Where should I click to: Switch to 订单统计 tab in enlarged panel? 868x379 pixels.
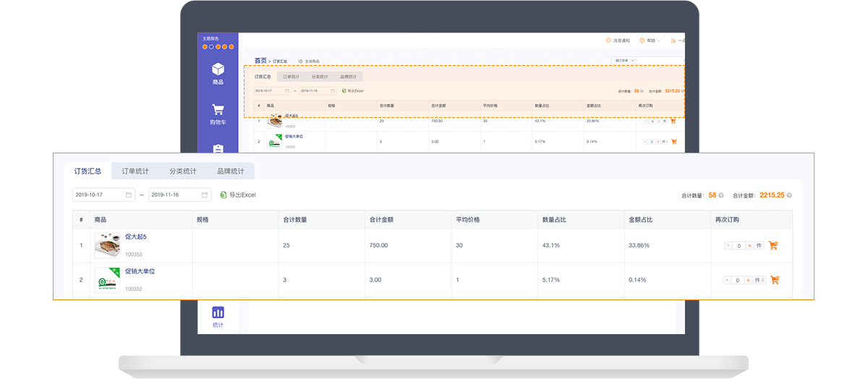click(x=135, y=171)
